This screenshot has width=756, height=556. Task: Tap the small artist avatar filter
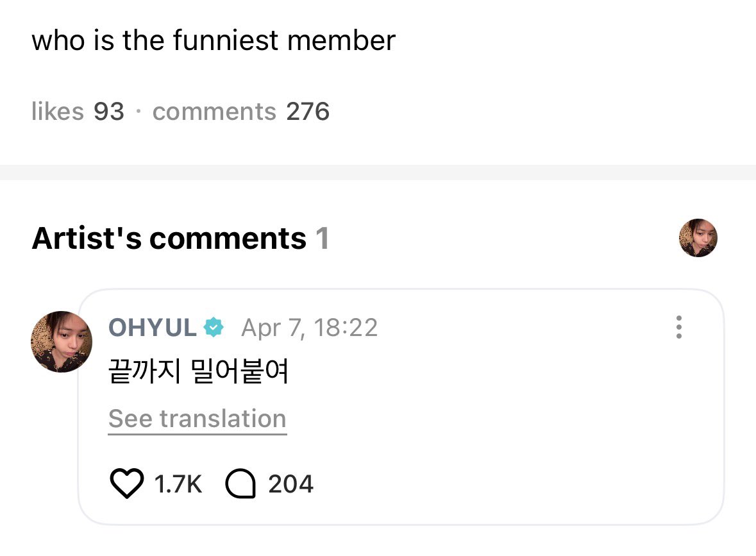[698, 238]
